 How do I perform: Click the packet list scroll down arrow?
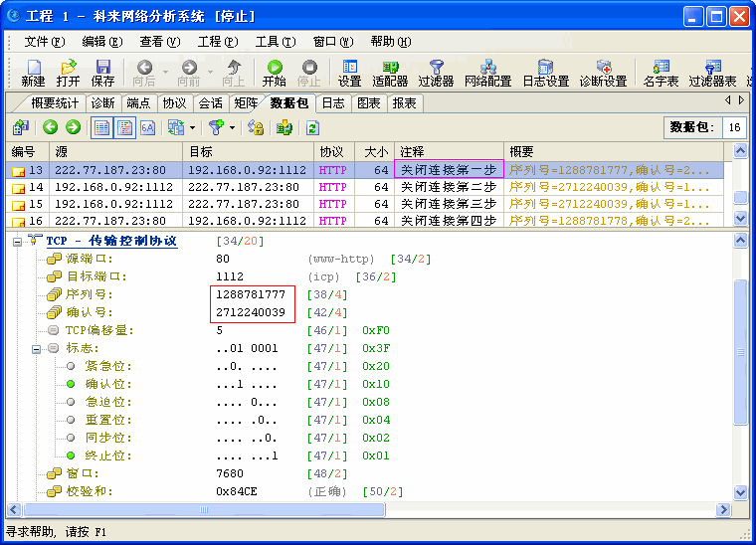[x=740, y=218]
